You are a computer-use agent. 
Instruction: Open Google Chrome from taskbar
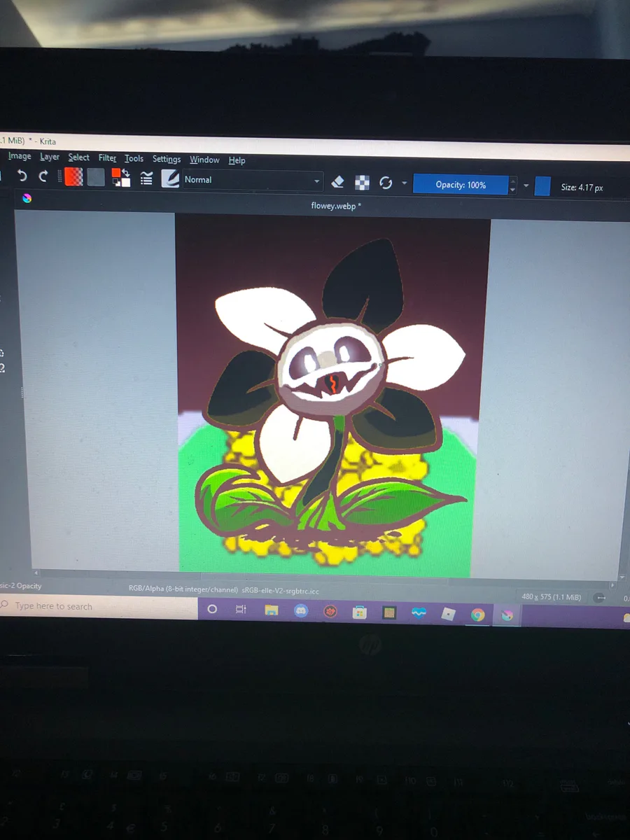[x=478, y=615]
